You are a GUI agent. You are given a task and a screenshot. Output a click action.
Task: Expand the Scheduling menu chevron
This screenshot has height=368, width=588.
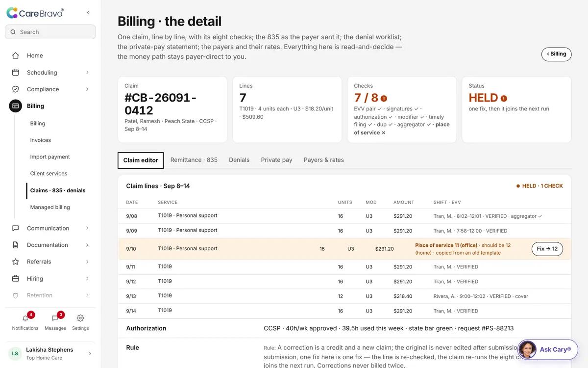coord(87,73)
